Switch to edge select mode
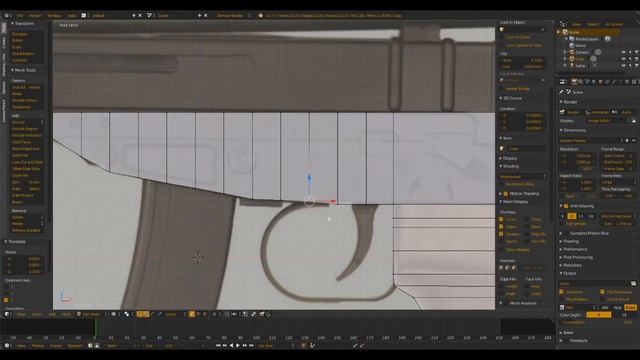This screenshot has width=640, height=360. (198, 314)
